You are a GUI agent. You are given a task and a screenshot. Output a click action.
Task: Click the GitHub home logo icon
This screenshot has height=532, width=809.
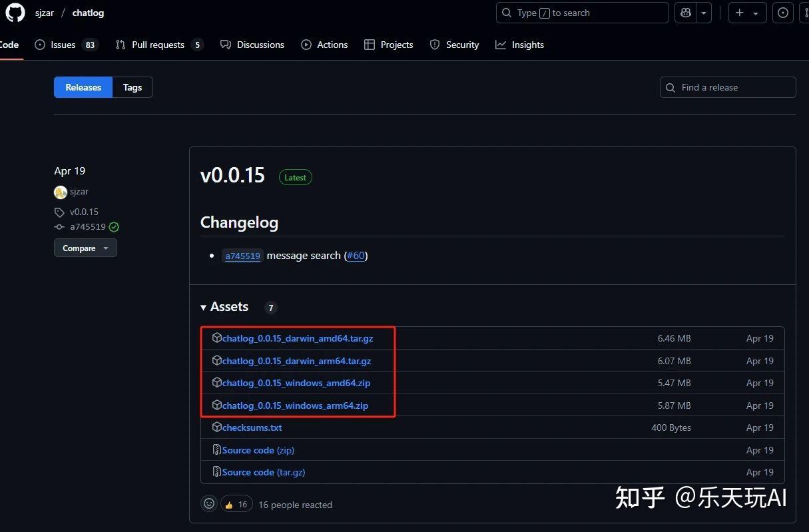(x=15, y=13)
